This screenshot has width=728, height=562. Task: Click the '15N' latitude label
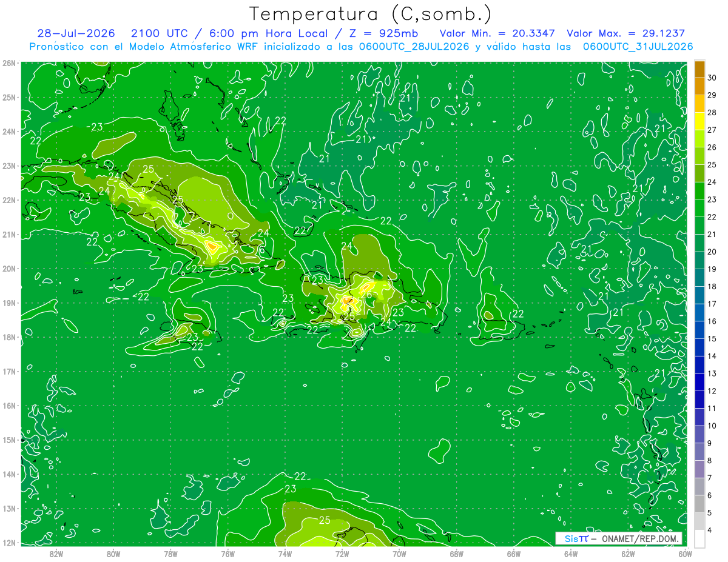pos(9,440)
